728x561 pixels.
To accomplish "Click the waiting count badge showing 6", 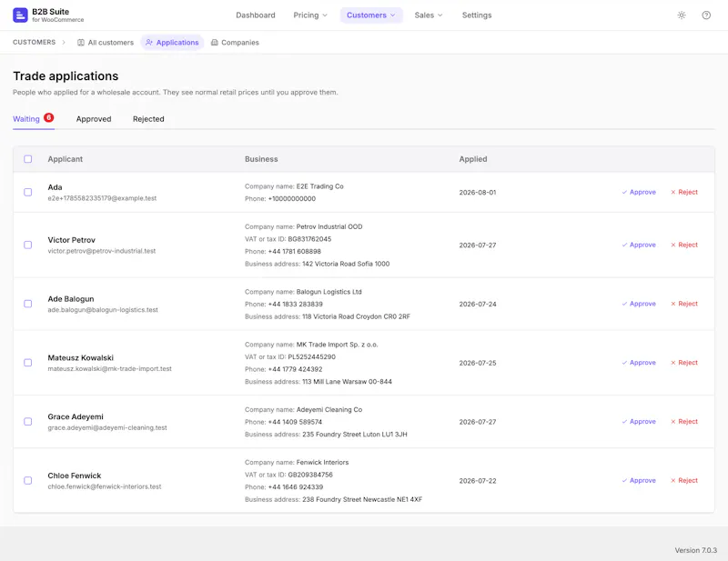I will tap(49, 117).
